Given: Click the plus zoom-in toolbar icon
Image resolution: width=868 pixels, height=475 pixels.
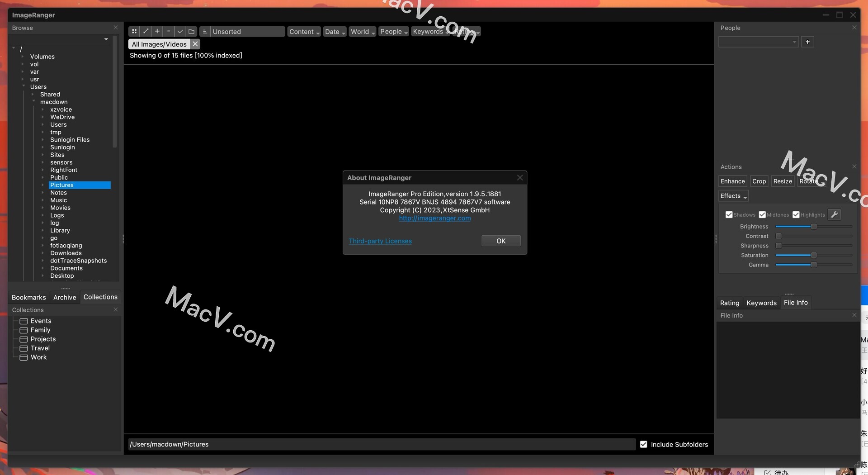Looking at the screenshot, I should pos(157,32).
